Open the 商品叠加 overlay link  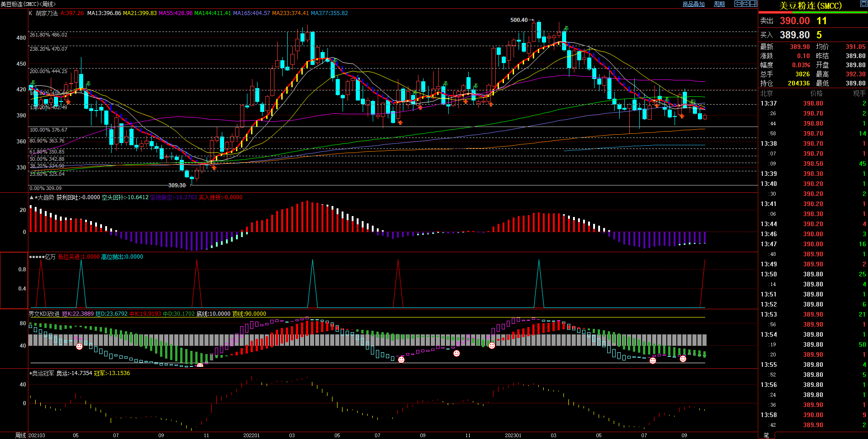(x=693, y=4)
